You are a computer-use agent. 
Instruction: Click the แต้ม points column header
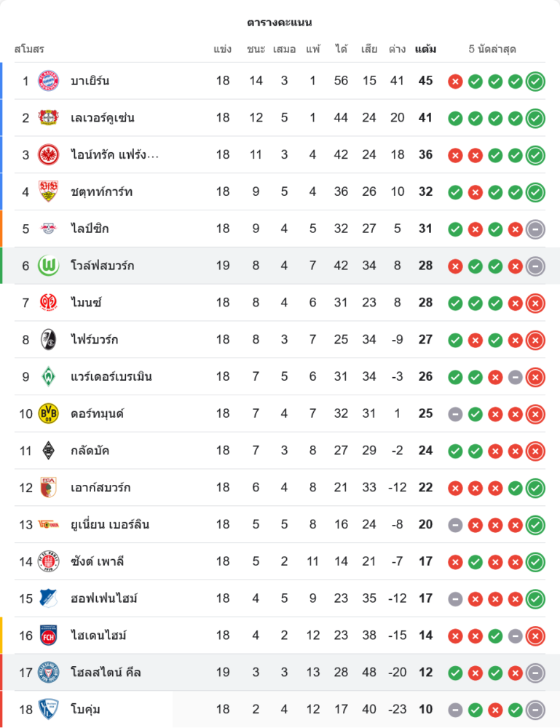(x=425, y=50)
